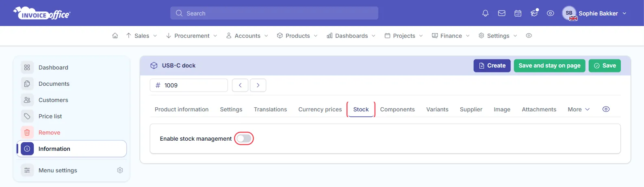This screenshot has height=187, width=644.
Task: Click the Customers sidebar icon
Action: [27, 100]
